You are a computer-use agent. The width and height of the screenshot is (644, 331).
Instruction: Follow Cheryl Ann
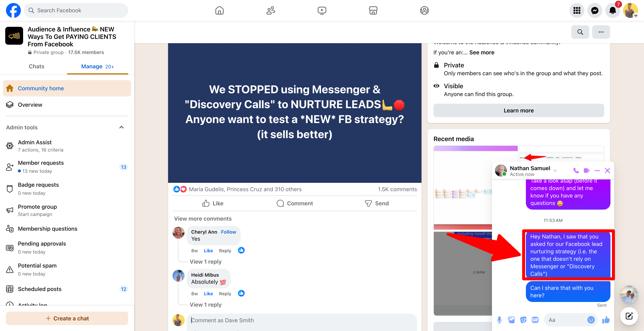[x=228, y=232]
